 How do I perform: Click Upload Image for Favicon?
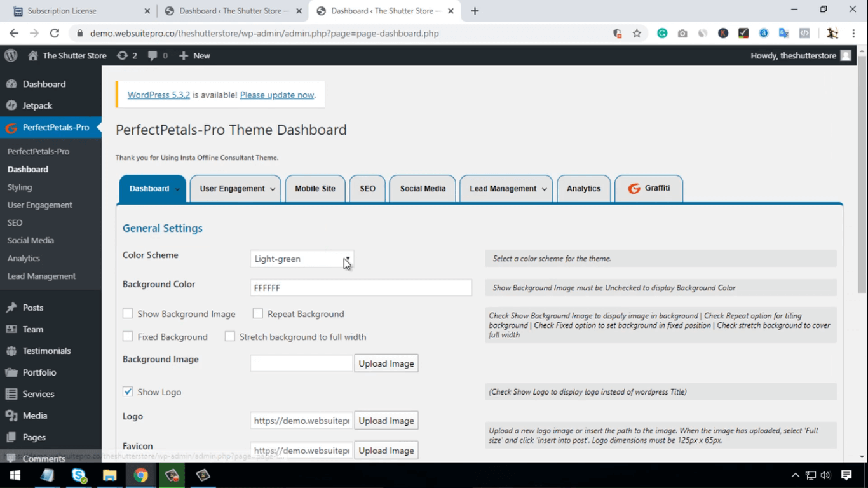(x=386, y=451)
